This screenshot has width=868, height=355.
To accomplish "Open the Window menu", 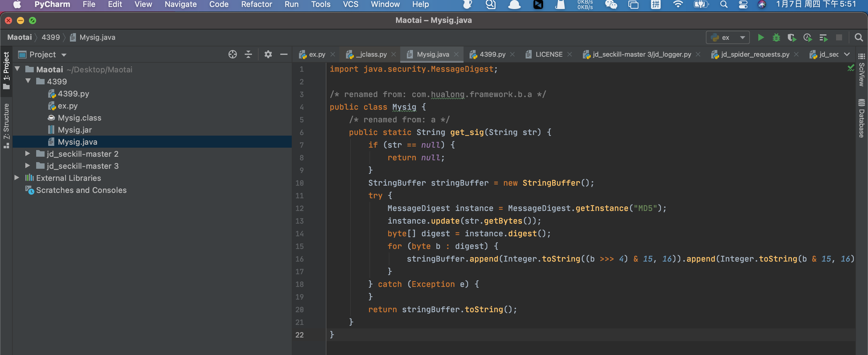I will tap(385, 5).
